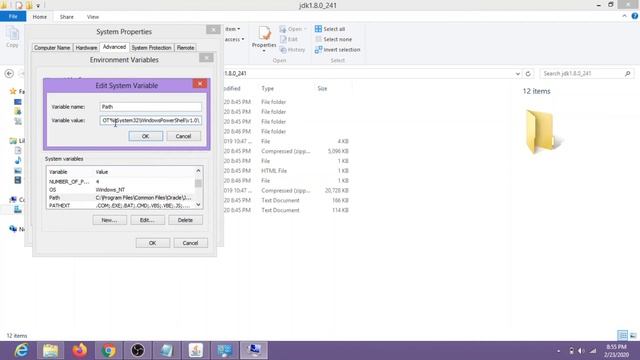Click the Edit ribbon button
640x360 pixels.
tap(289, 39)
